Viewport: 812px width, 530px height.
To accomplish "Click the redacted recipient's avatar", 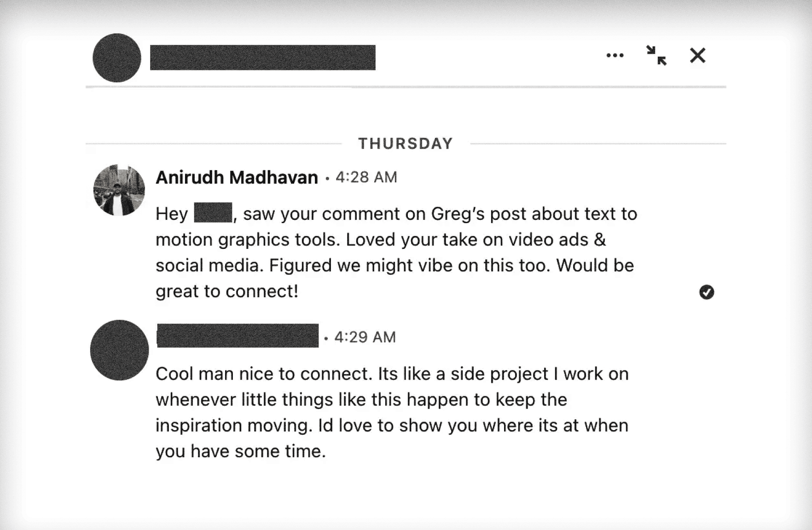I will click(119, 351).
